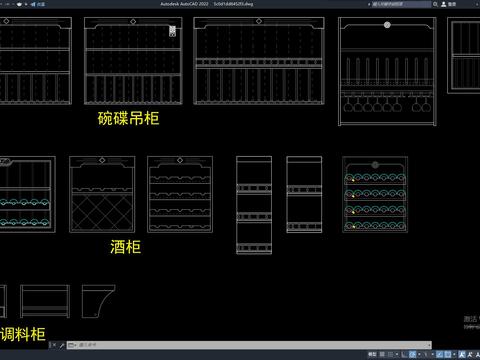
Task: Click the 模型 model space button
Action: click(x=372, y=354)
